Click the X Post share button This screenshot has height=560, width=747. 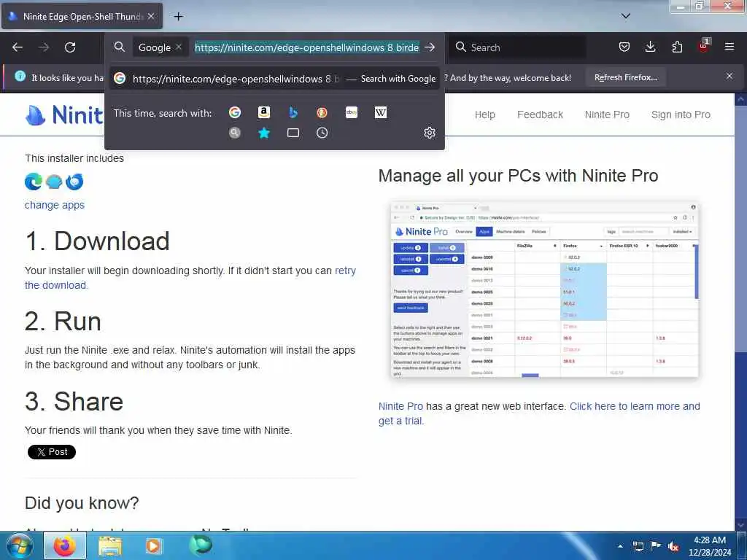click(x=52, y=452)
